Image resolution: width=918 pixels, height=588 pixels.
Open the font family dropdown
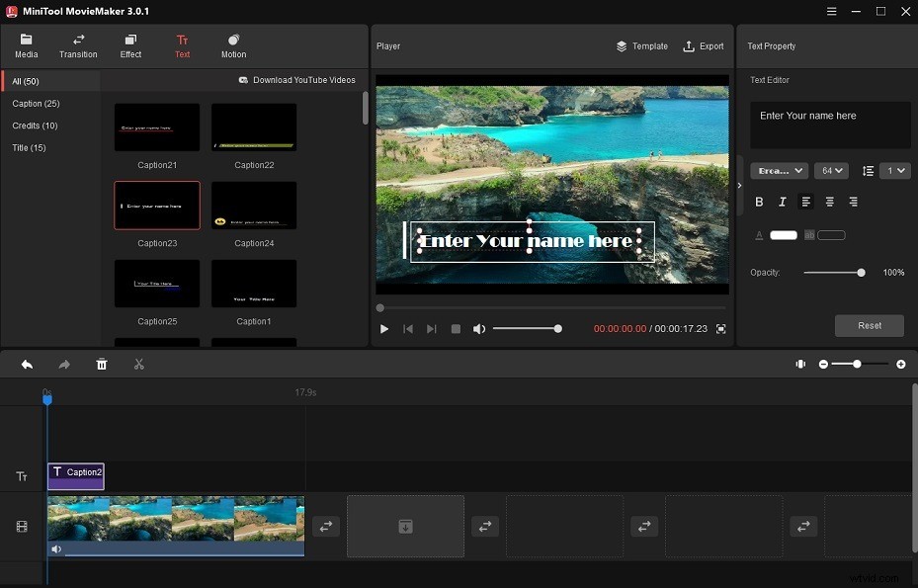(779, 170)
